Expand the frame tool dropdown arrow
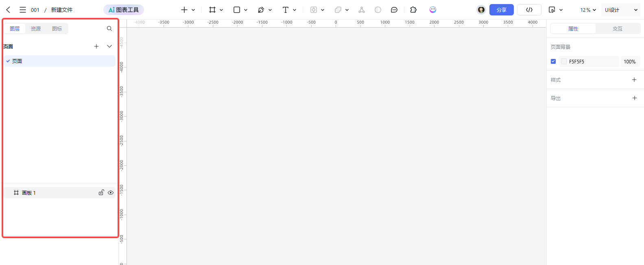The height and width of the screenshot is (265, 644). coord(221,10)
